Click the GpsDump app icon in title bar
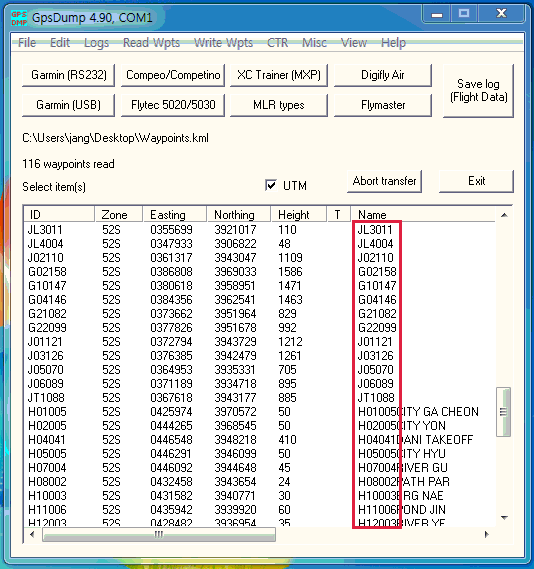 [x=19, y=18]
